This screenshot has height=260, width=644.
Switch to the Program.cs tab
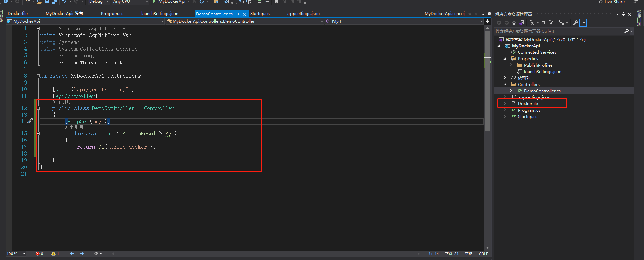click(112, 14)
